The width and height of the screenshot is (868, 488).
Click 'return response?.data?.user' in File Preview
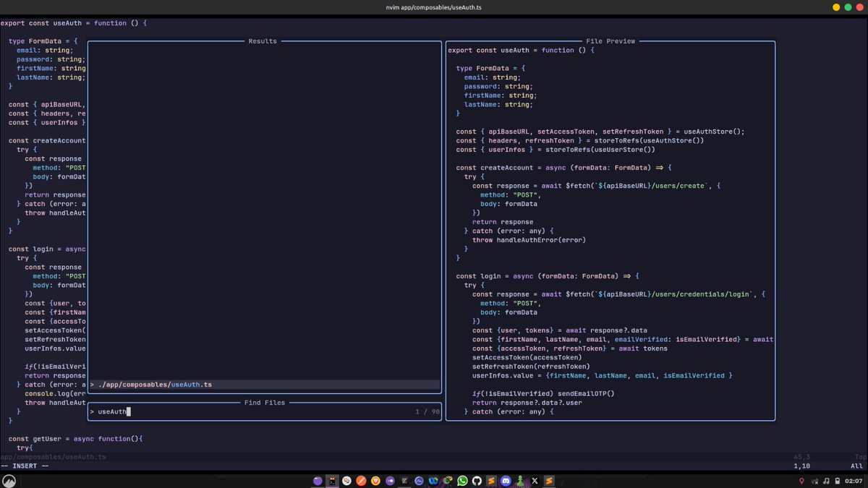[x=527, y=403]
